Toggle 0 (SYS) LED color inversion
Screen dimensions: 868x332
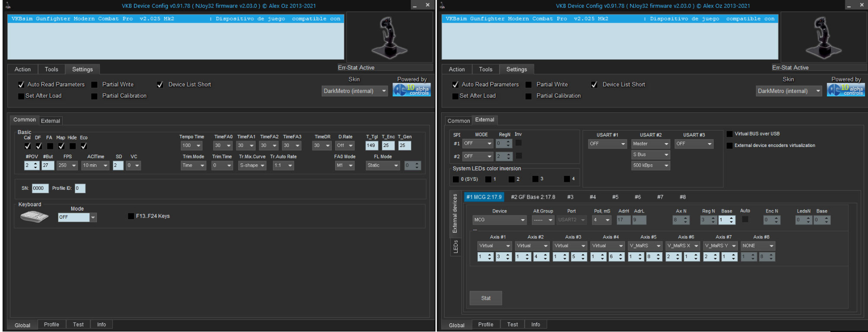point(456,179)
